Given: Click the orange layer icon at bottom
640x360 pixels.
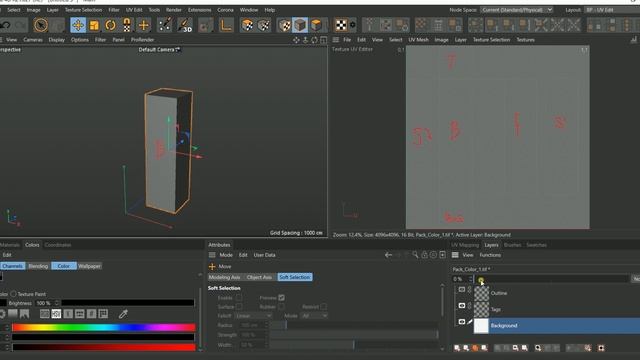Looking at the screenshot, I should (475, 348).
